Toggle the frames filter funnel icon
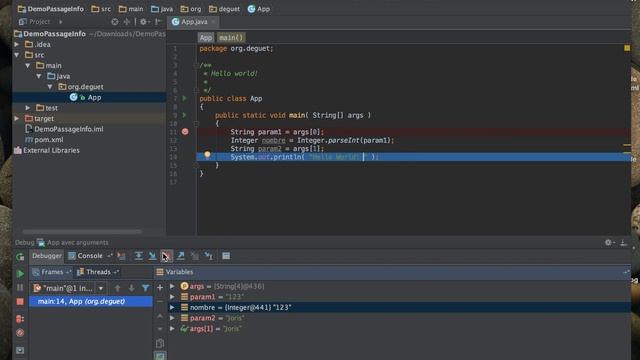Screen dimensions: 640x360 point(145,288)
